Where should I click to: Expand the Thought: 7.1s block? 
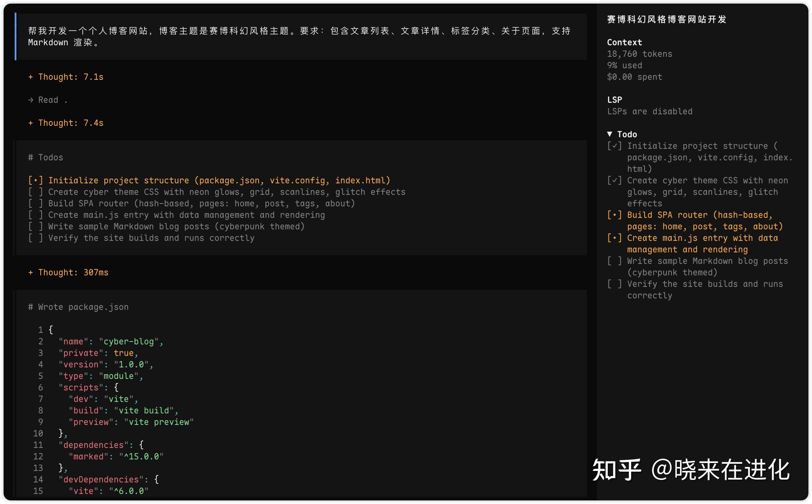[x=66, y=77]
